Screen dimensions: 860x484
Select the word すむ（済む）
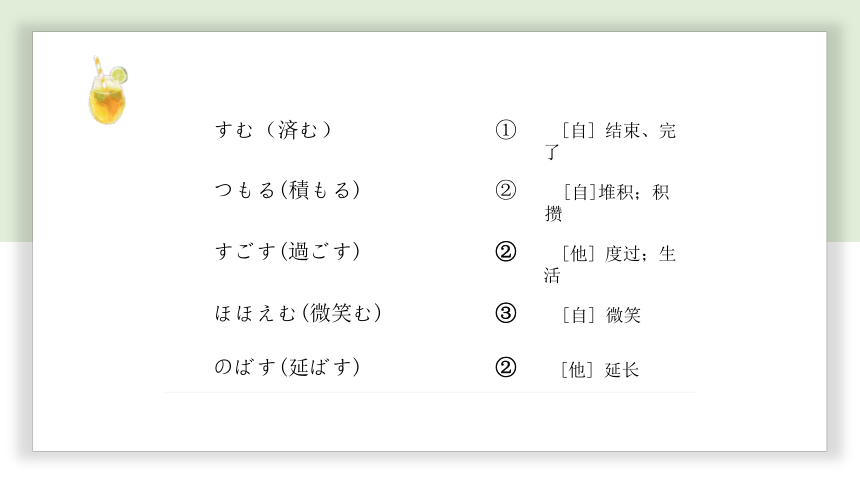pos(274,130)
